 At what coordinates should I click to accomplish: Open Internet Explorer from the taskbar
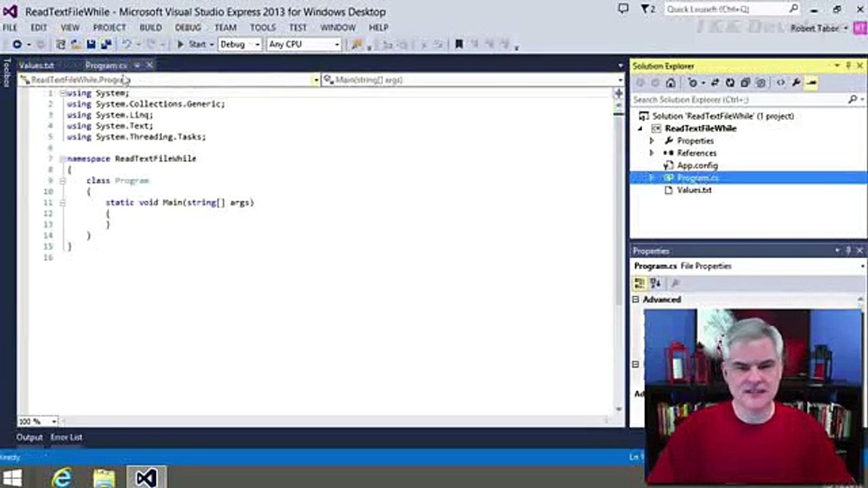(x=62, y=479)
